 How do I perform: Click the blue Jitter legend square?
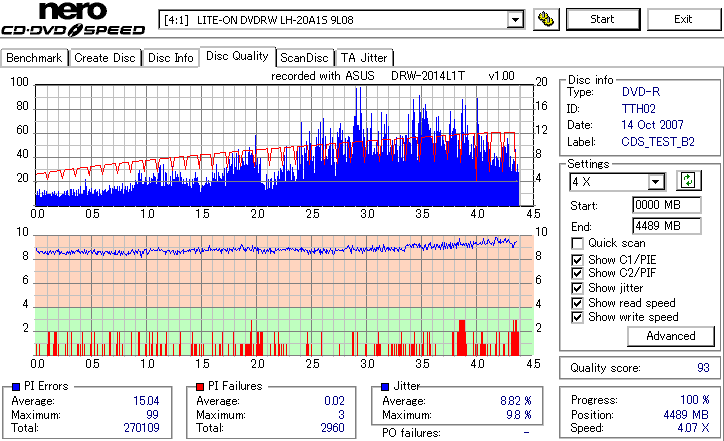click(385, 387)
